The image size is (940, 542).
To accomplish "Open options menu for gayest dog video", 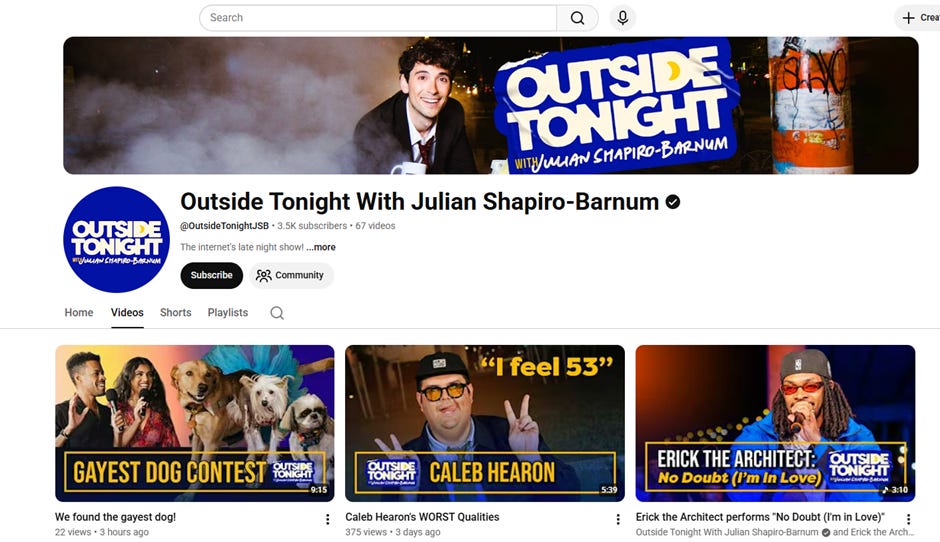I will coord(327,519).
